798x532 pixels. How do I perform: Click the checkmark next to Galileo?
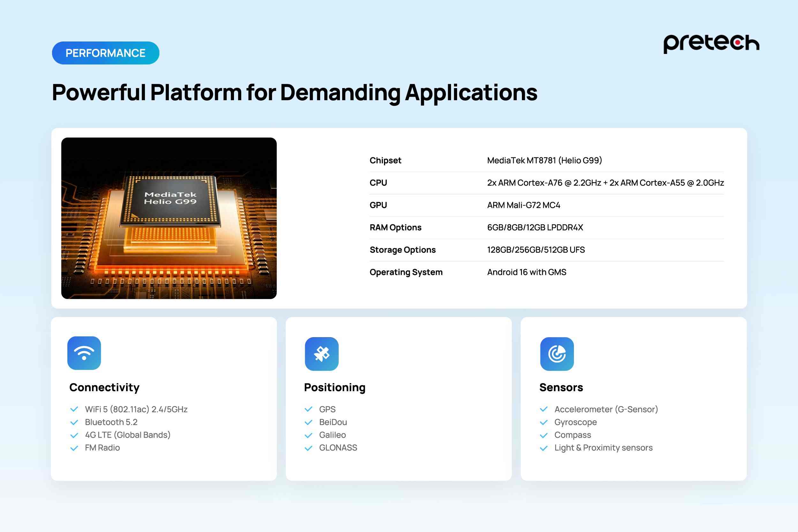pyautogui.click(x=308, y=435)
